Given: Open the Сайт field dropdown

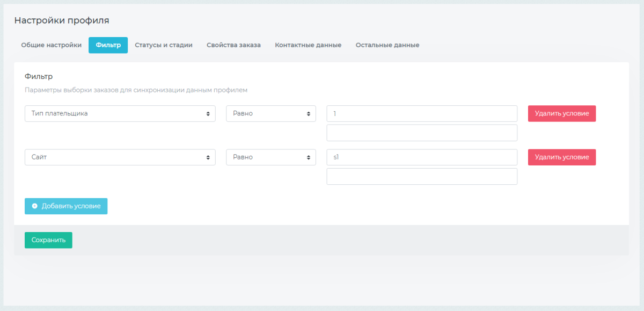Looking at the screenshot, I should pyautogui.click(x=120, y=157).
